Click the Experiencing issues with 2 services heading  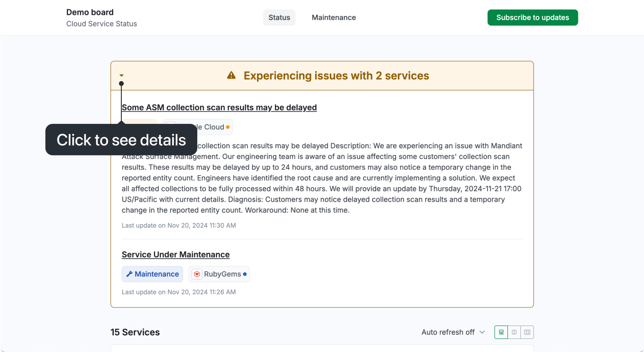tap(336, 75)
